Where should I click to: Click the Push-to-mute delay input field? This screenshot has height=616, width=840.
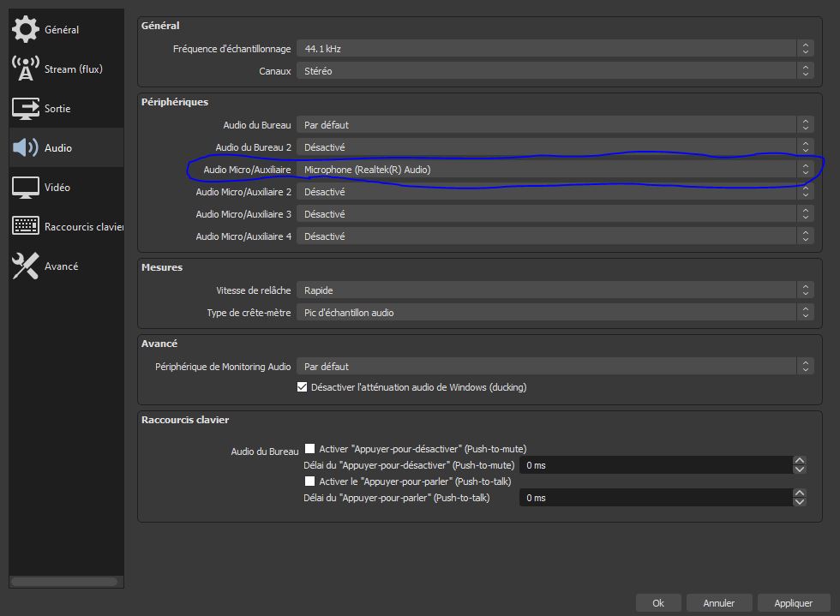coord(656,465)
